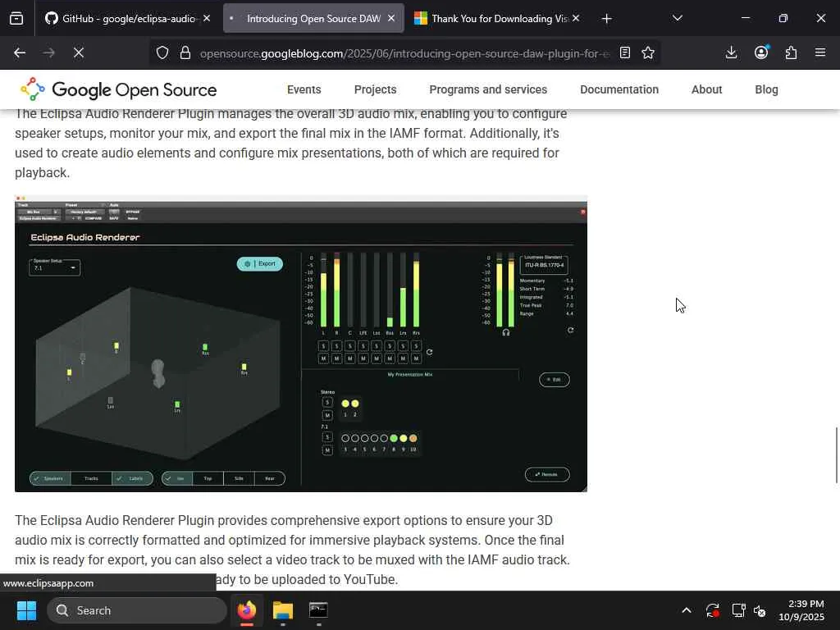Show hidden tray icons chevron
Screen dimensions: 840x630
tap(687, 610)
